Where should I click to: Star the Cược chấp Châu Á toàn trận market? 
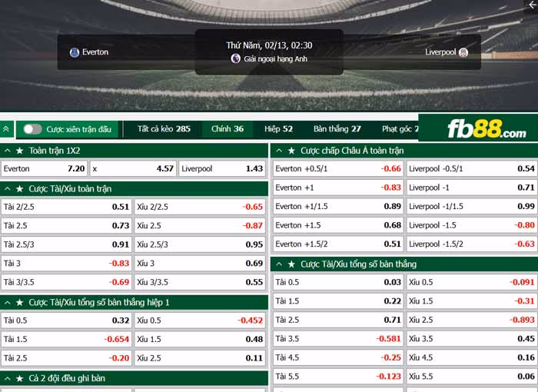(x=291, y=151)
